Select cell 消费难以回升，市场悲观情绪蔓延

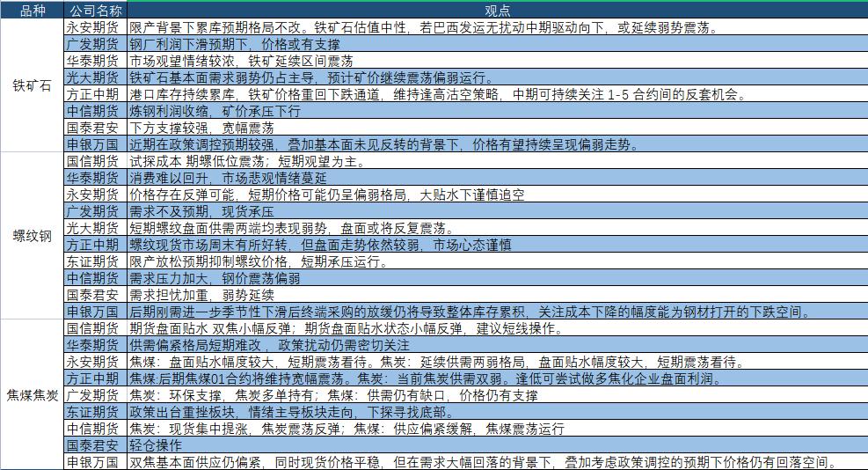pyautogui.click(x=497, y=178)
